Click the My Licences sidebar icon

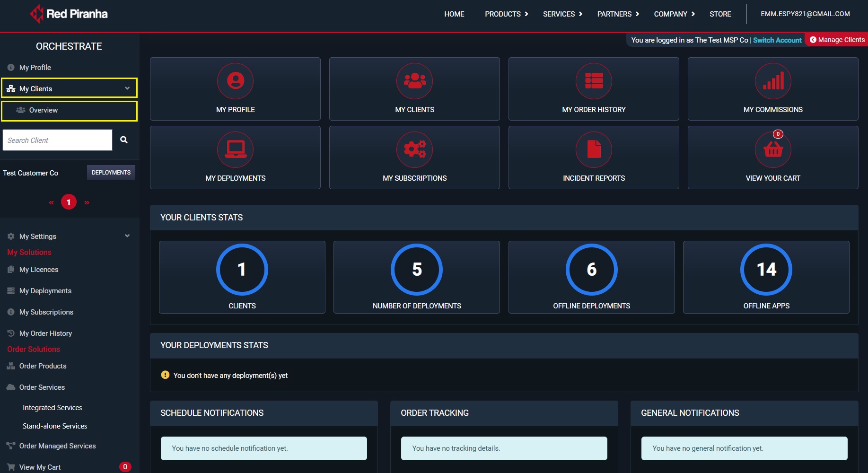pyautogui.click(x=11, y=269)
